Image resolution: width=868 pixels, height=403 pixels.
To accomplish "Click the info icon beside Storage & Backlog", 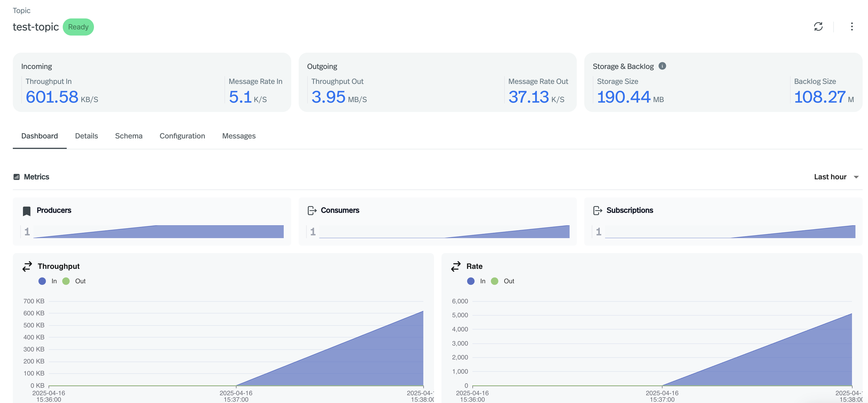I will pyautogui.click(x=662, y=66).
